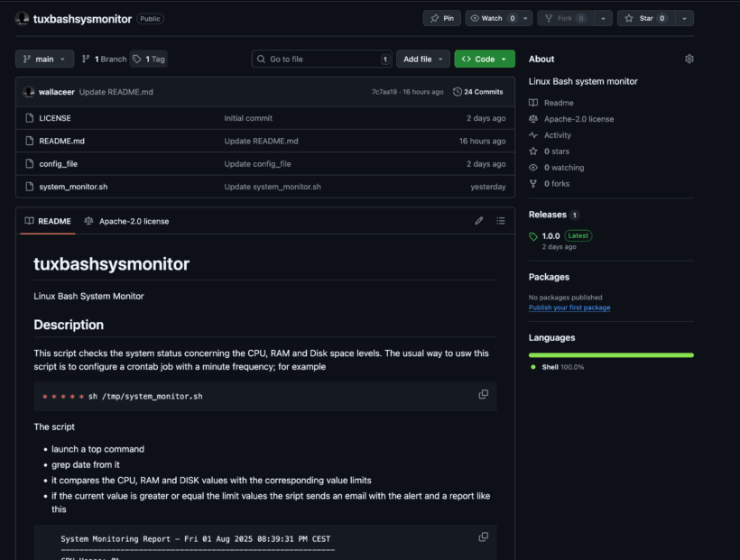This screenshot has height=560, width=740.
Task: Select the README tab
Action: coord(48,221)
